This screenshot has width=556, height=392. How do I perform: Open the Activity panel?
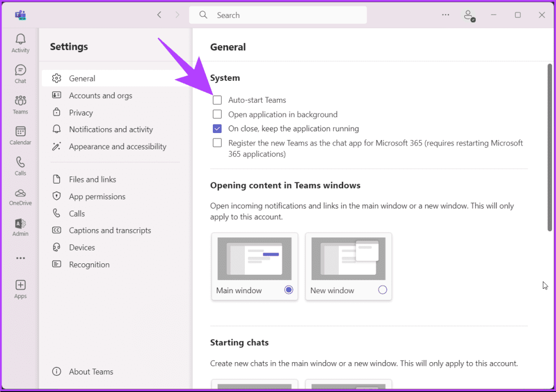(x=20, y=42)
